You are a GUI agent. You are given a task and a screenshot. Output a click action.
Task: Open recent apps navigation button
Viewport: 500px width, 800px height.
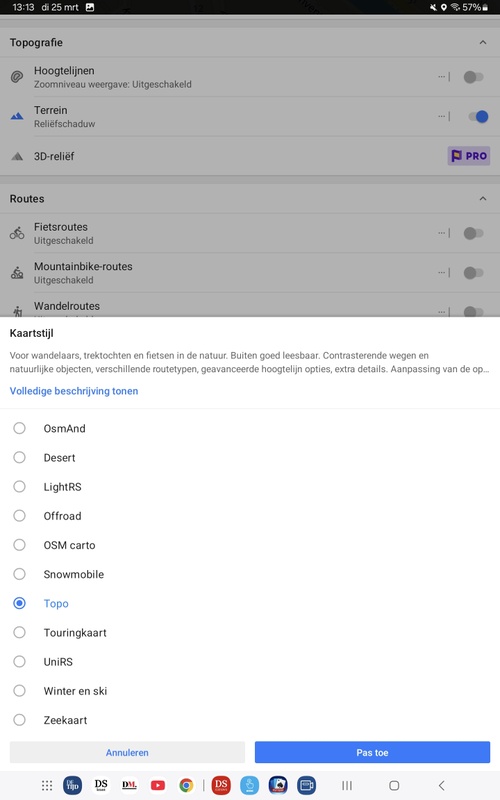[x=347, y=785]
